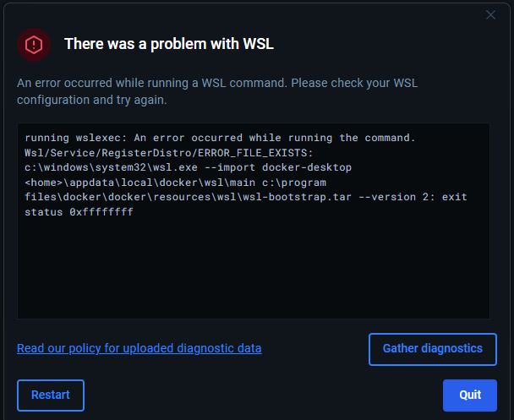The image size is (514, 420).
Task: Close the WSL error dialog with X
Action: pyautogui.click(x=490, y=14)
